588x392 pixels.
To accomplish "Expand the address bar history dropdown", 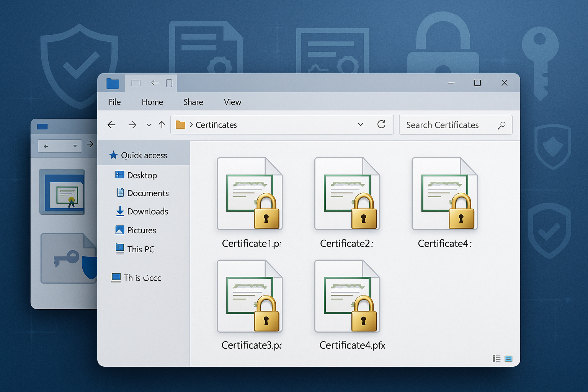I will point(360,124).
